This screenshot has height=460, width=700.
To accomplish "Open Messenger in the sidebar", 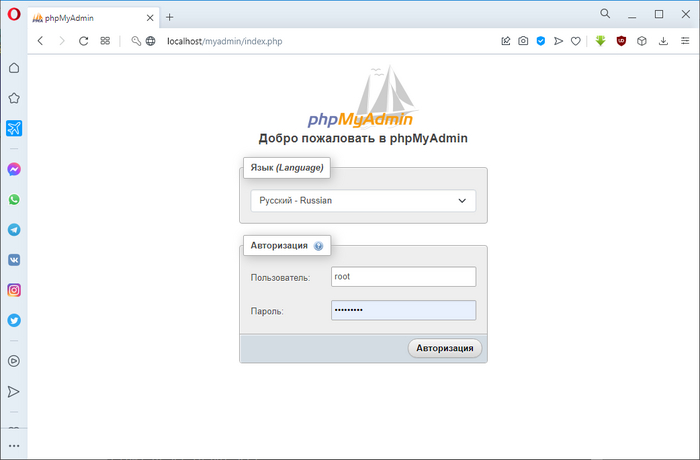I will pos(14,169).
